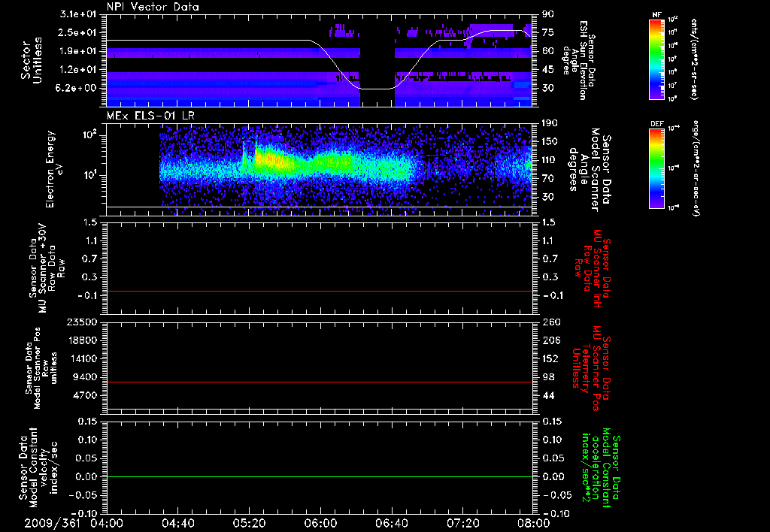Click the 75 degree Sun Elevation tick label
Screen dimensions: 770x532
pos(548,32)
